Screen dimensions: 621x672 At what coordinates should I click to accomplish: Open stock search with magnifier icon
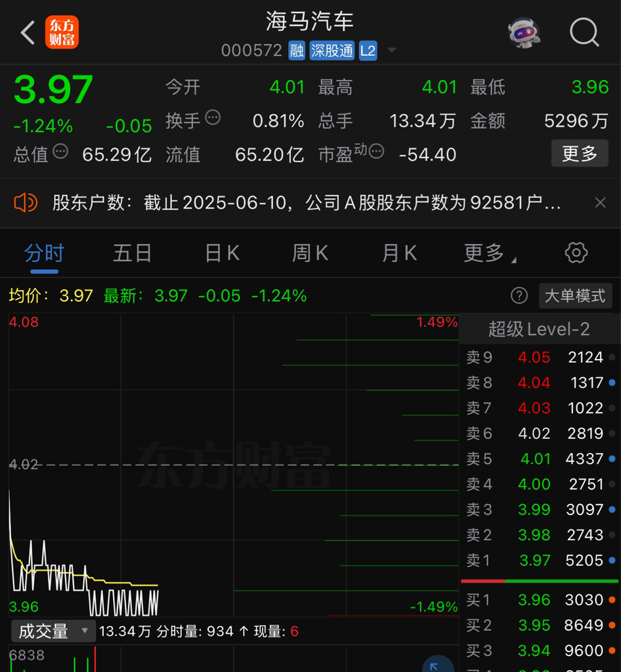[584, 32]
